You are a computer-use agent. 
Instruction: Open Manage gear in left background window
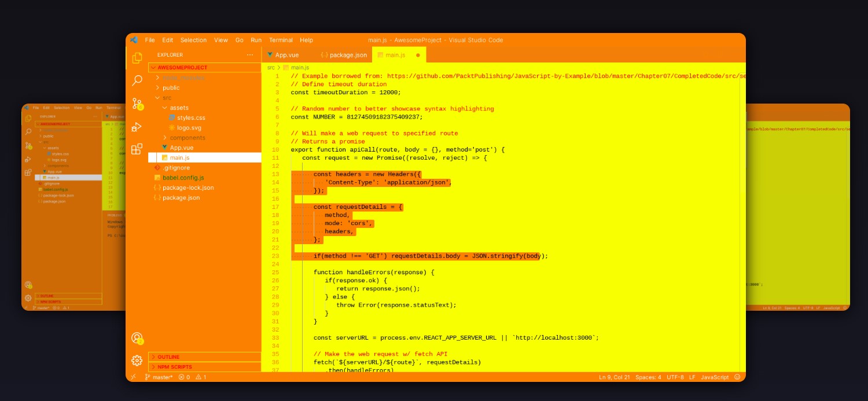pyautogui.click(x=28, y=298)
